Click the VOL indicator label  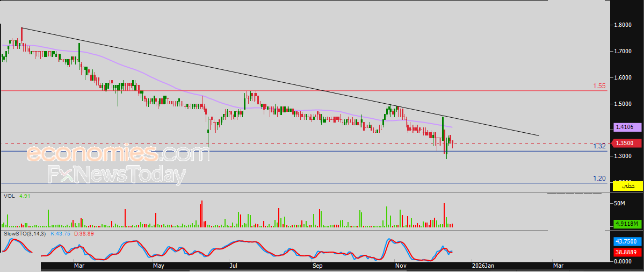pos(9,196)
